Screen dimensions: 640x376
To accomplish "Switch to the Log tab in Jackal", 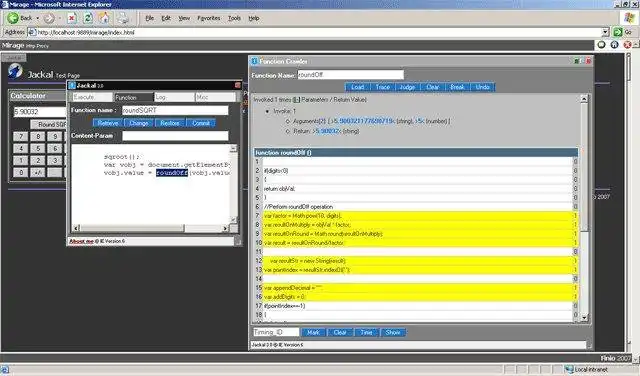I will 174,97.
